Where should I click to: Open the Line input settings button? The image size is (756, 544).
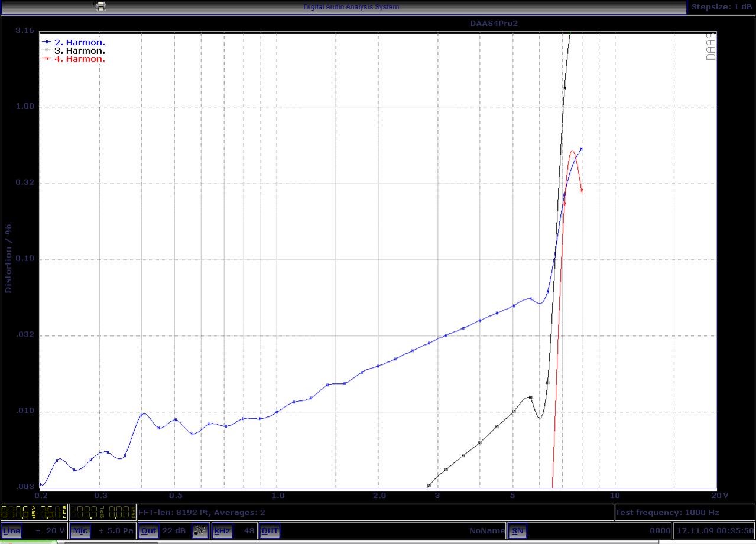tap(12, 530)
